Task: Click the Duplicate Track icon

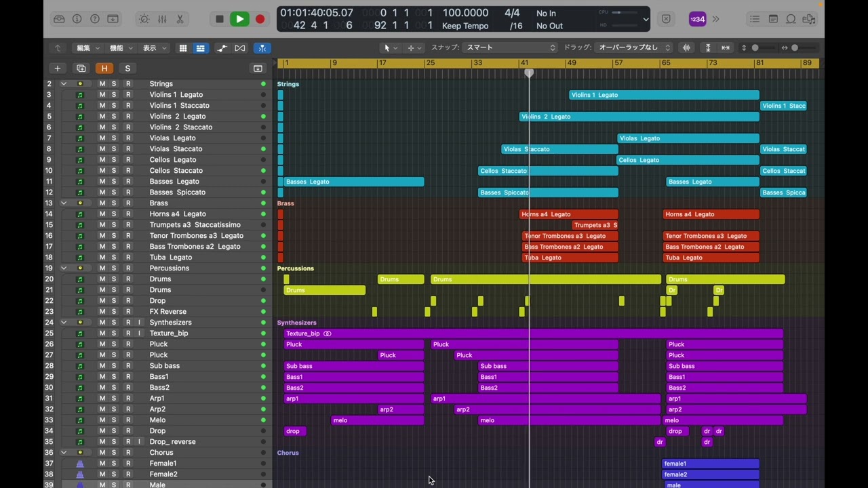Action: [x=81, y=68]
